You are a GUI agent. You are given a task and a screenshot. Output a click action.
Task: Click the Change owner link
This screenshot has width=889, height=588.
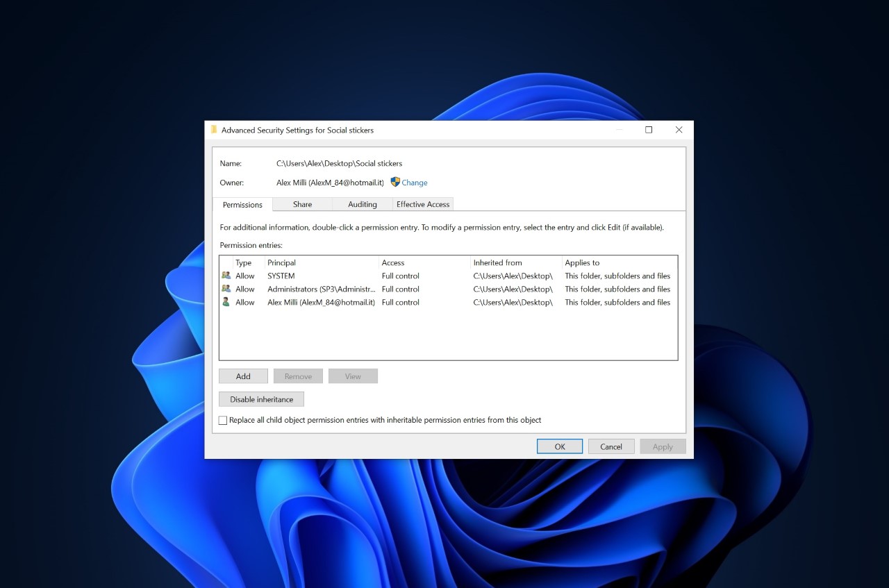tap(415, 183)
